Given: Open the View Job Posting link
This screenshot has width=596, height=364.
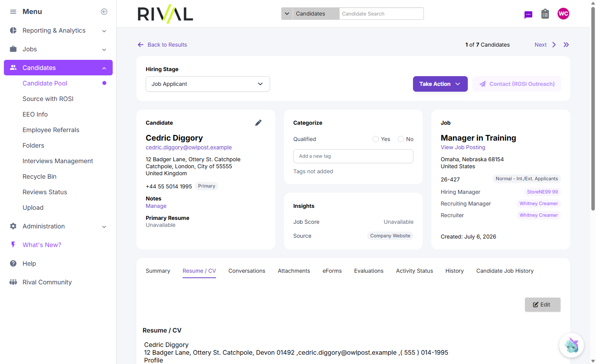Looking at the screenshot, I should click(x=463, y=147).
